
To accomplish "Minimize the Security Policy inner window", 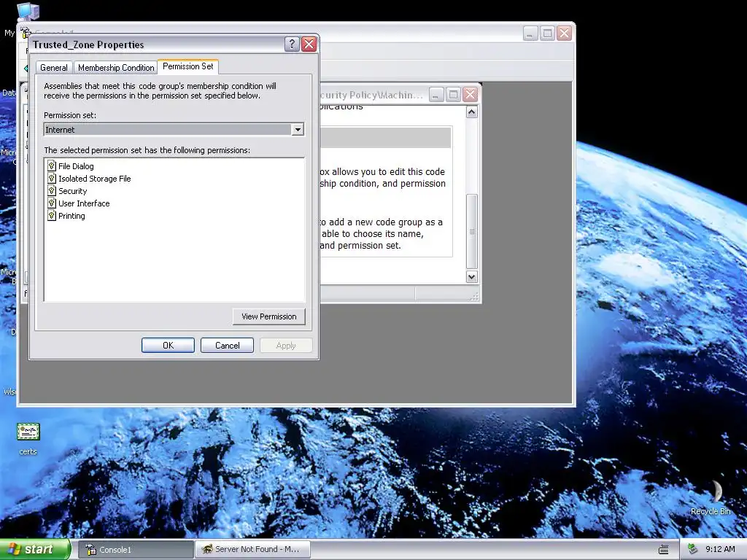I will 436,95.
